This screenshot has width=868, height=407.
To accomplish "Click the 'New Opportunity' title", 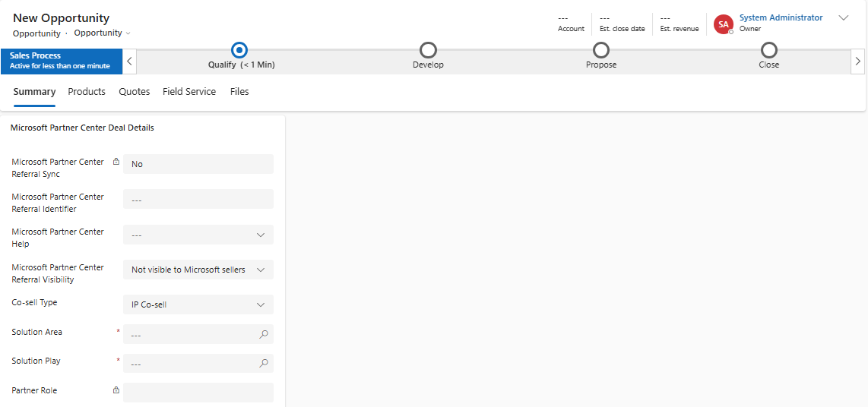I will (x=62, y=17).
